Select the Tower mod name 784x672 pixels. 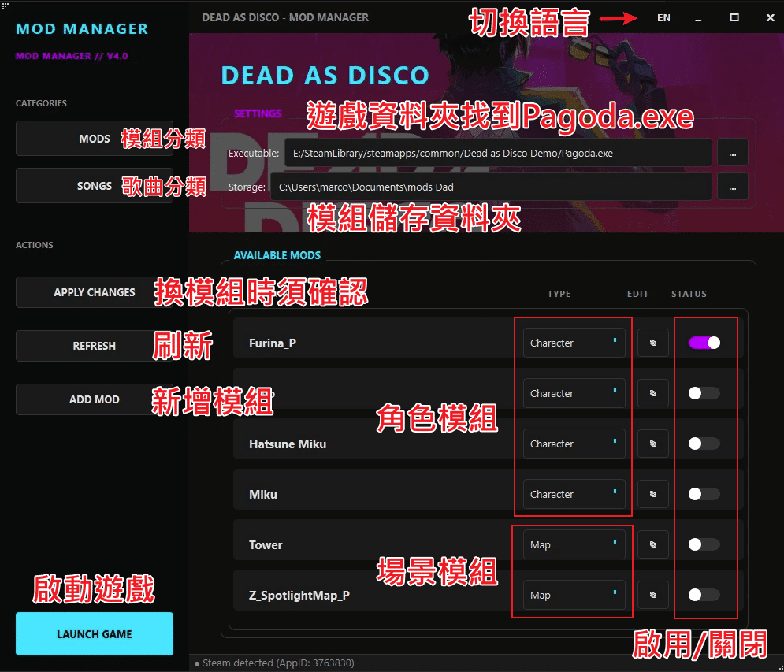(266, 545)
